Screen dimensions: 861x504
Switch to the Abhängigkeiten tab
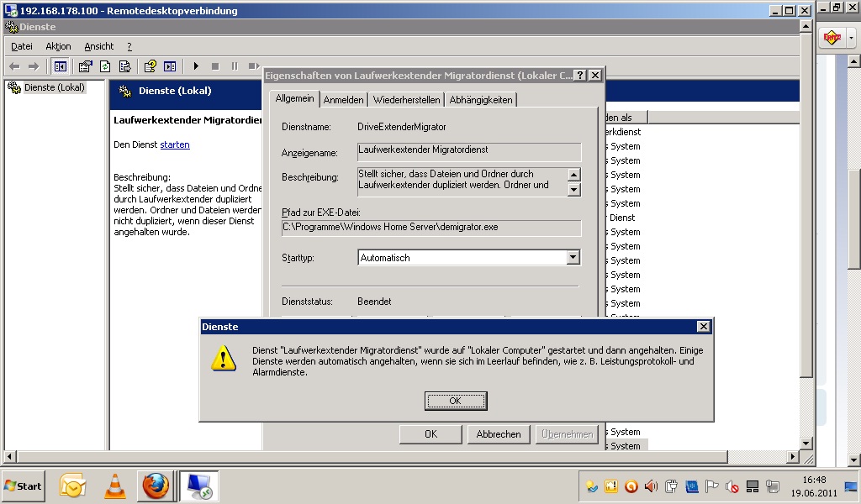[x=480, y=99]
